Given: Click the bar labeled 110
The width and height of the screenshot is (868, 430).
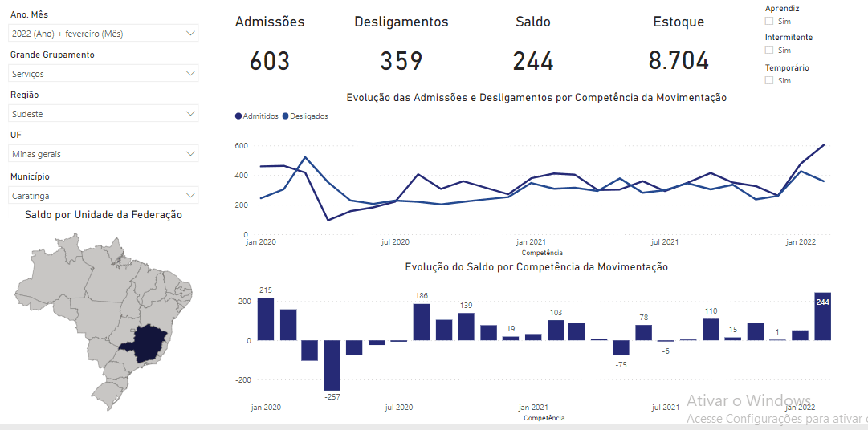Looking at the screenshot, I should [x=711, y=329].
